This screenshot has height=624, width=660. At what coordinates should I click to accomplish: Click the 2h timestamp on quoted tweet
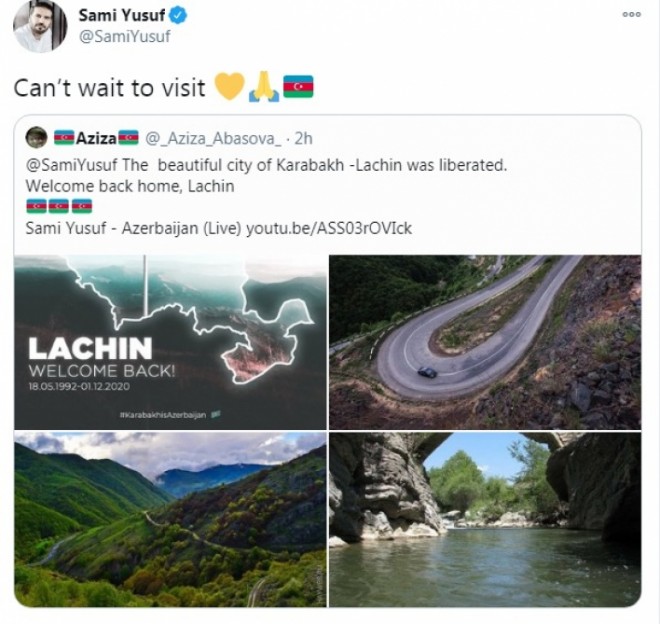[303, 138]
